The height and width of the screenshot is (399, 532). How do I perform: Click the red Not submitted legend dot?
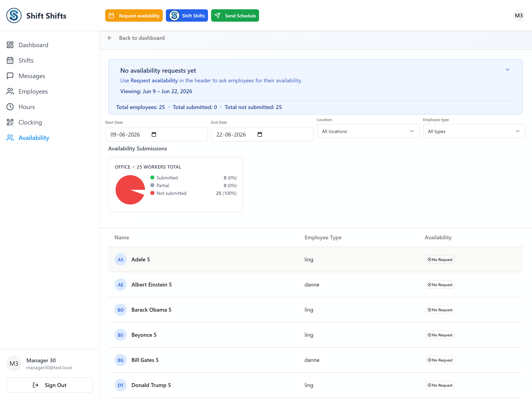click(x=152, y=193)
